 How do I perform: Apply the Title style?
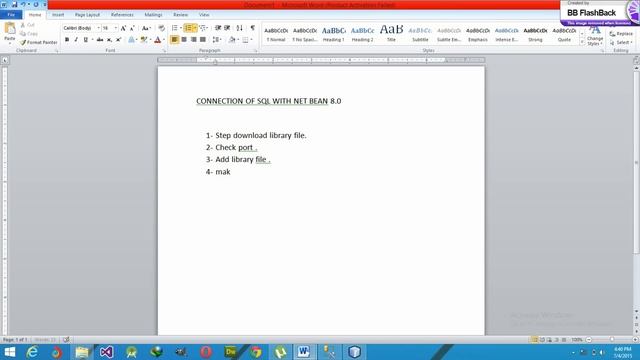pyautogui.click(x=391, y=34)
